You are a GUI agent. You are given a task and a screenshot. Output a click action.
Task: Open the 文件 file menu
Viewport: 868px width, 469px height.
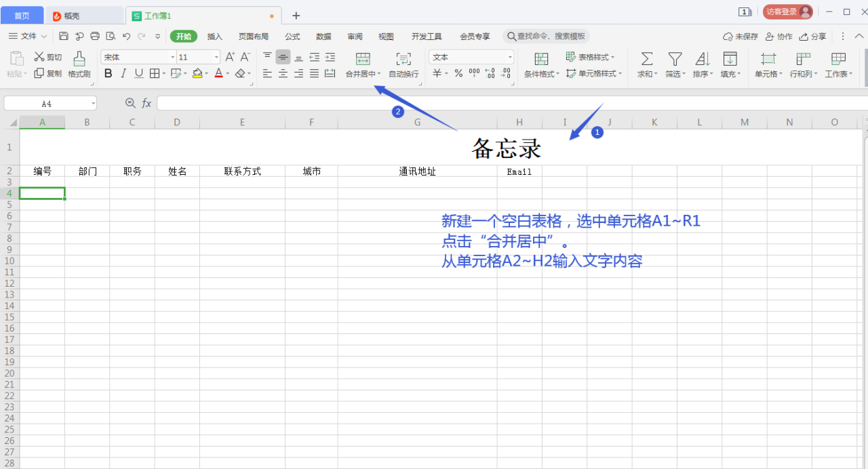click(x=28, y=37)
